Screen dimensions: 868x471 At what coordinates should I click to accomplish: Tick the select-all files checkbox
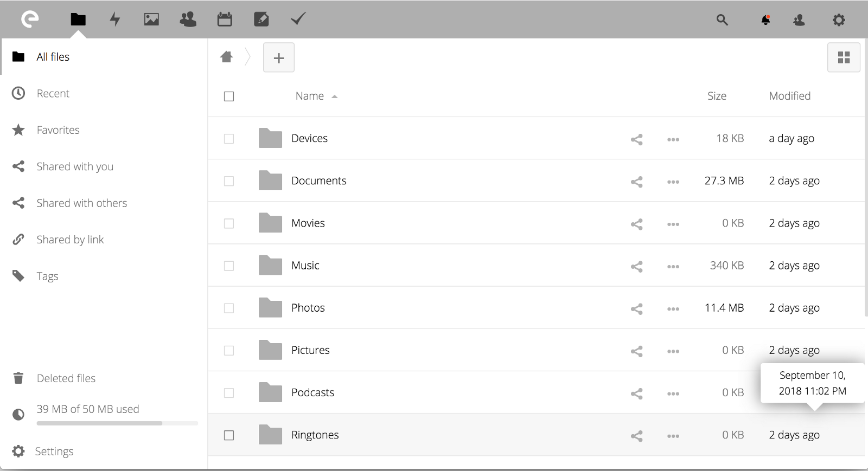tap(229, 96)
